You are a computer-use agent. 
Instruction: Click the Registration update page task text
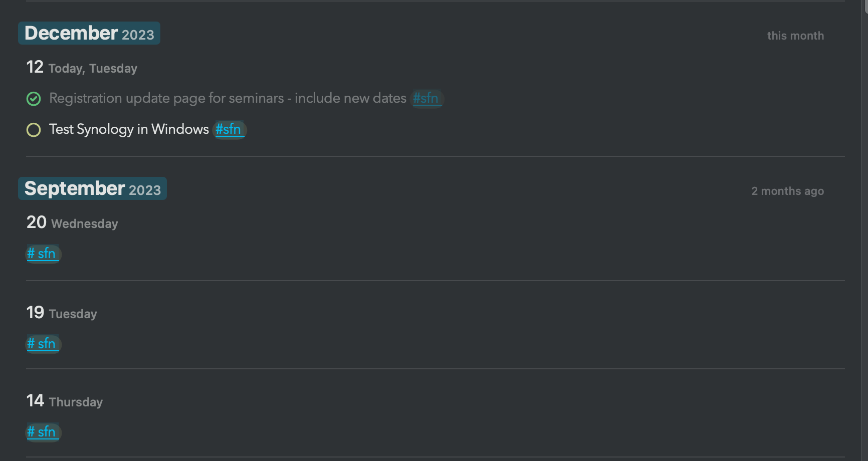pos(228,98)
